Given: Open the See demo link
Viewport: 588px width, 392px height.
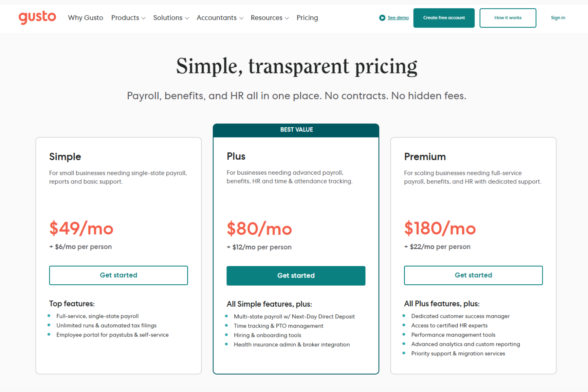Looking at the screenshot, I should [x=397, y=17].
